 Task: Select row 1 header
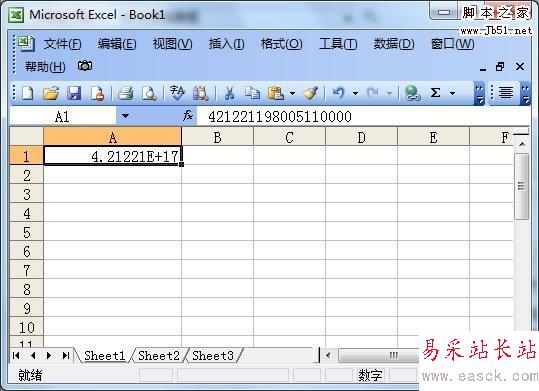click(x=26, y=156)
